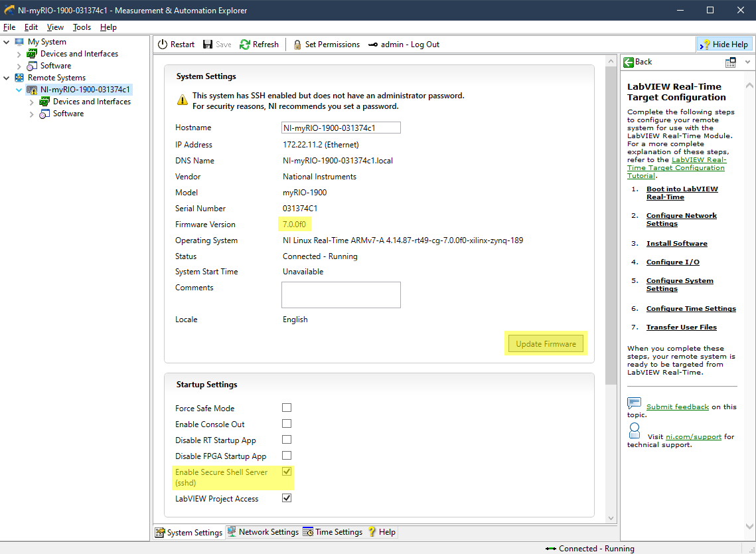Viewport: 756px width, 554px height.
Task: Expand Software under My System
Action: [x=19, y=66]
